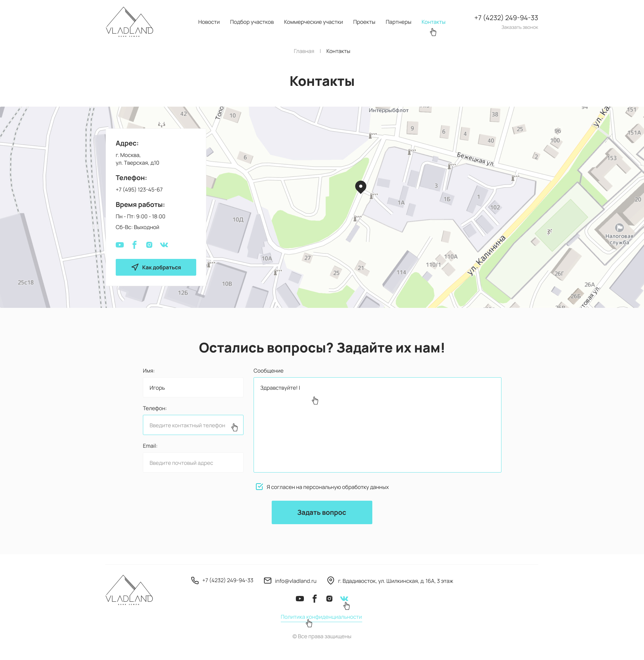Click YouTube icon in address card

(x=119, y=245)
